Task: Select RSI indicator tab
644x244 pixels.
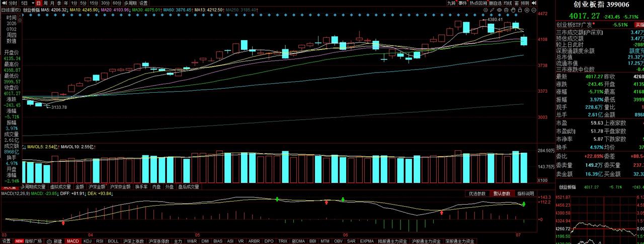Action: click(x=100, y=241)
